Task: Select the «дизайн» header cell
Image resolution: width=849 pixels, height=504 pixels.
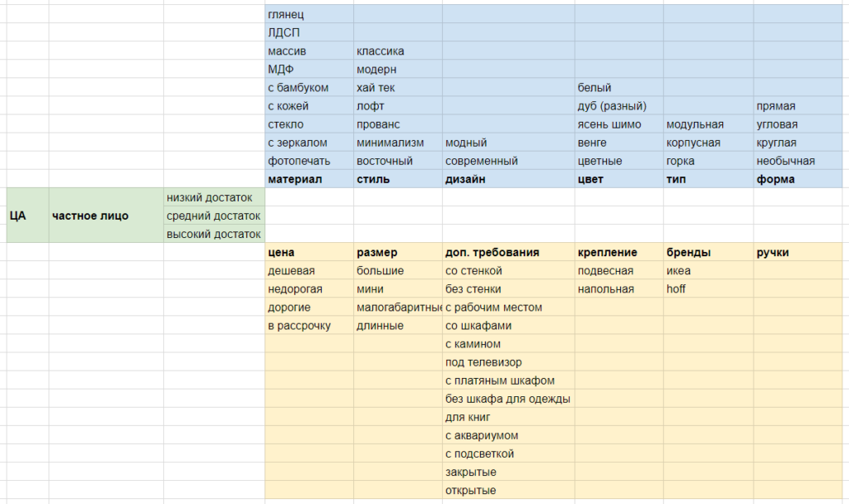Action: 508,179
